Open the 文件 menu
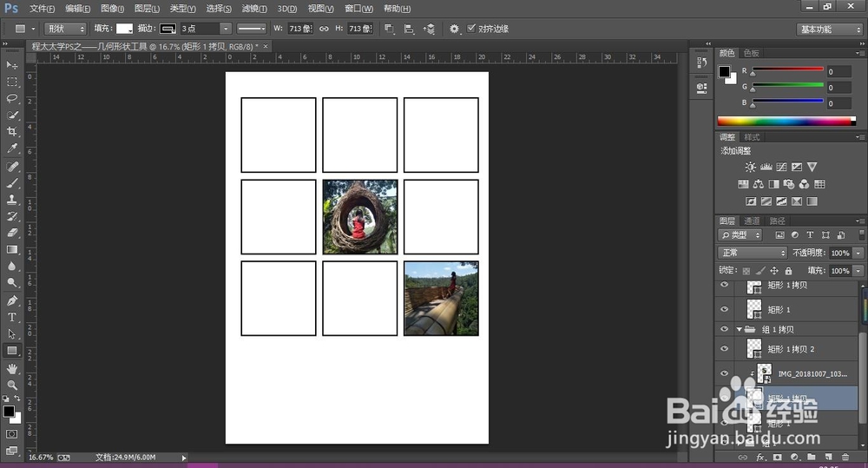 tap(42, 9)
